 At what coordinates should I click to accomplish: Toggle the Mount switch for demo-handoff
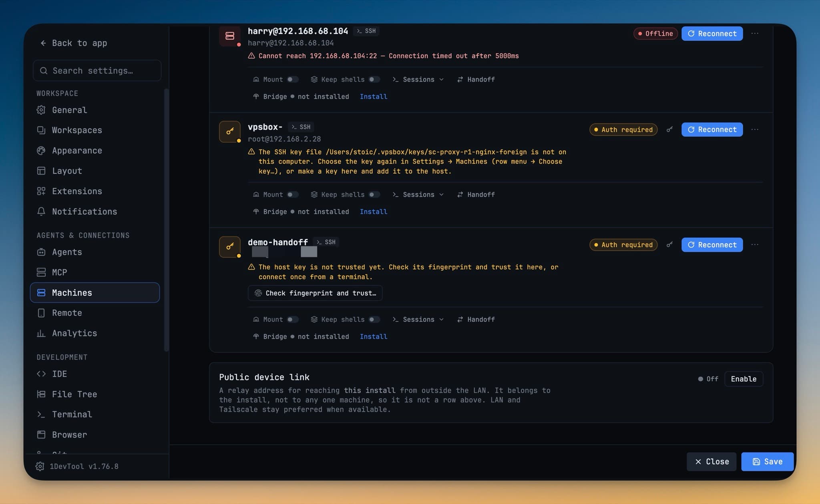293,320
